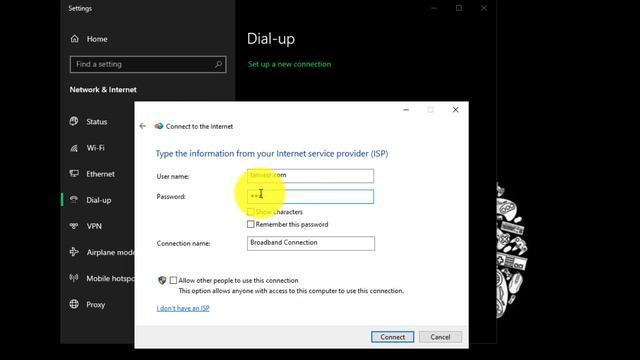The image size is (640, 360).
Task: Open the Status settings page
Action: click(98, 122)
